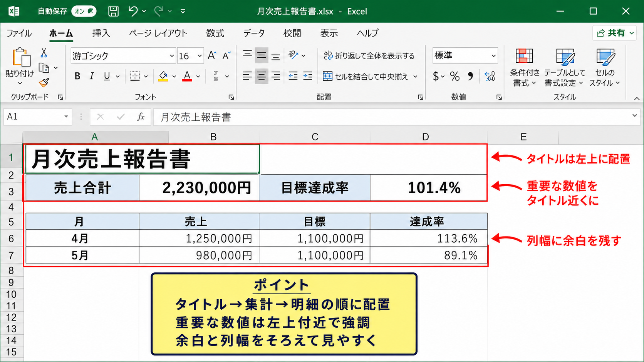Toggle Bold formatting

point(77,76)
